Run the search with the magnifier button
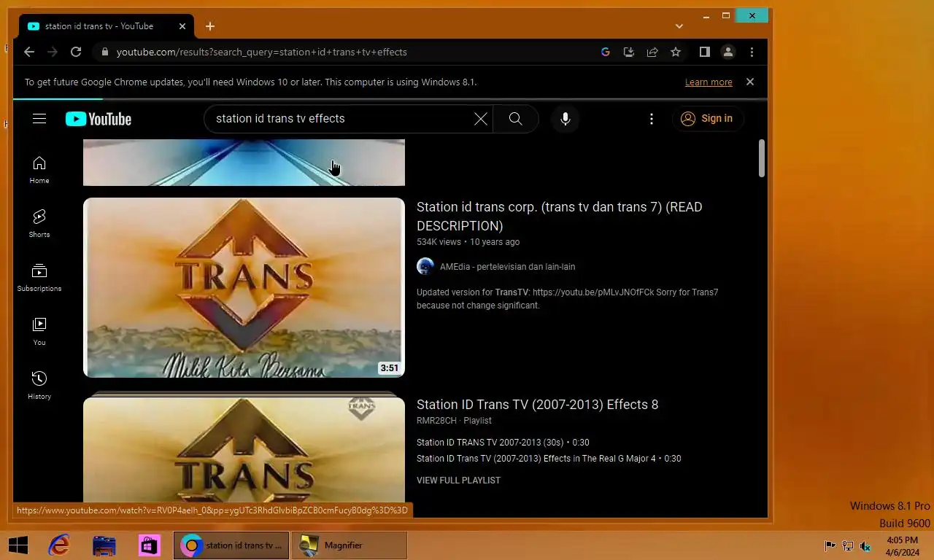 pos(516,119)
